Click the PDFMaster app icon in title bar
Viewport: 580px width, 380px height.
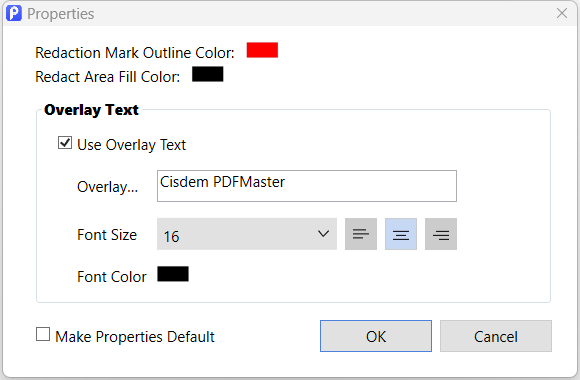pos(14,13)
